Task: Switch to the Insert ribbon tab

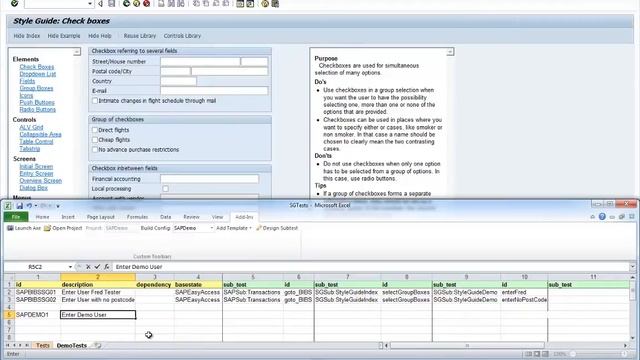Action: click(68, 217)
